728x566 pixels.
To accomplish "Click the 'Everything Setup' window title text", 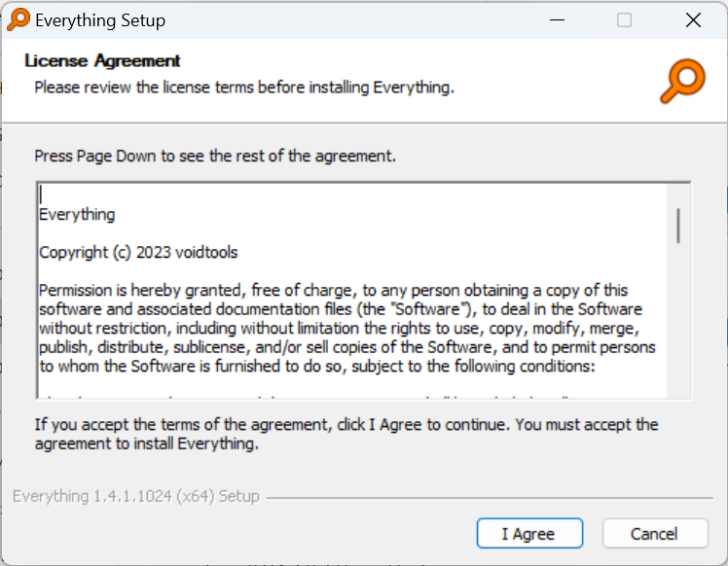I will tap(100, 20).
